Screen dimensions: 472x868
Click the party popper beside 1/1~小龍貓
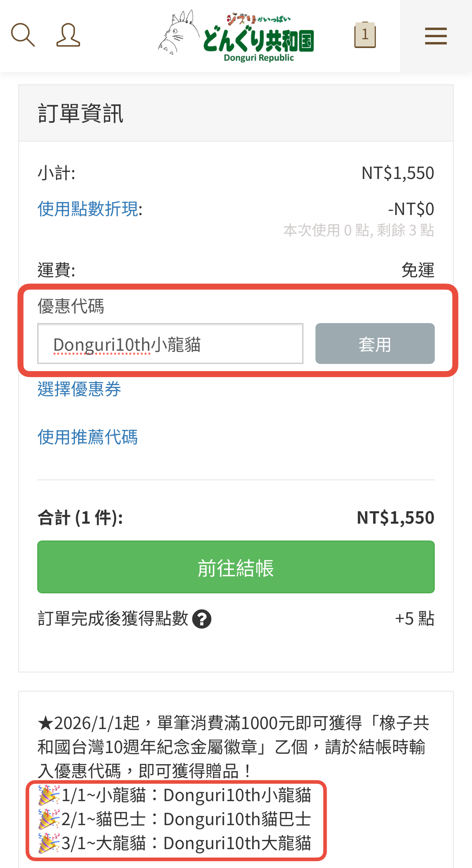click(48, 795)
